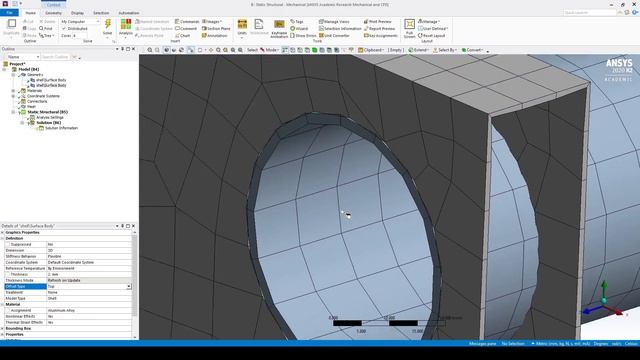
Task: Click Messages pane in status bar
Action: pos(482,344)
